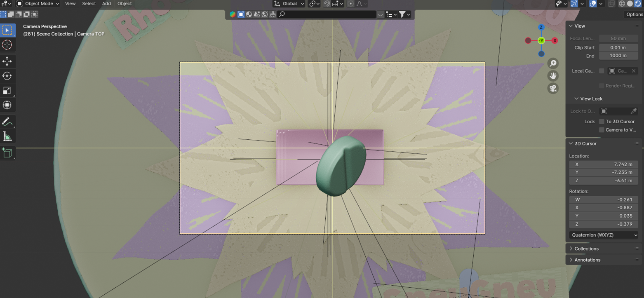Click the zoom magnifier viewport icon
The image size is (644, 298).
[x=553, y=63]
